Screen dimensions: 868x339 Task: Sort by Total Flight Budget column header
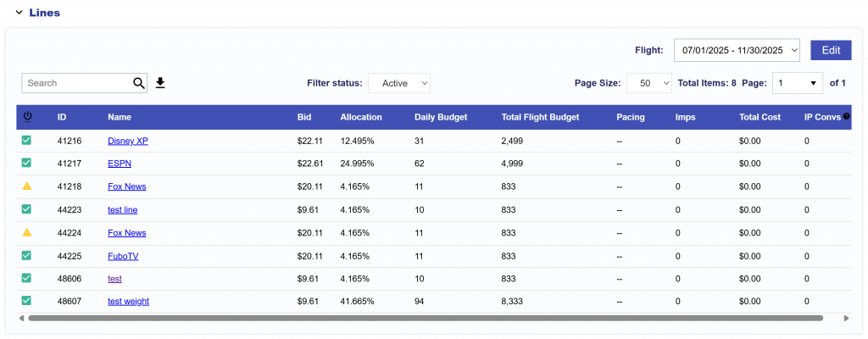tap(540, 117)
